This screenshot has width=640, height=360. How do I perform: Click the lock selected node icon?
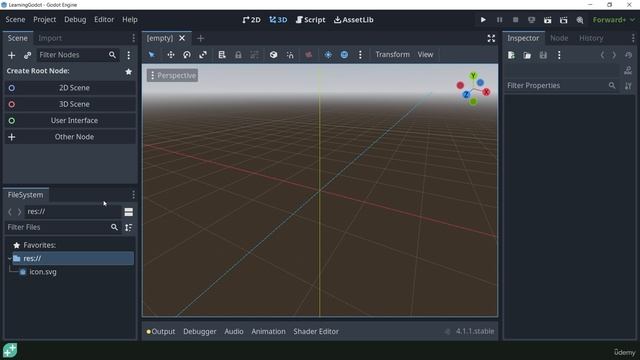tap(238, 55)
